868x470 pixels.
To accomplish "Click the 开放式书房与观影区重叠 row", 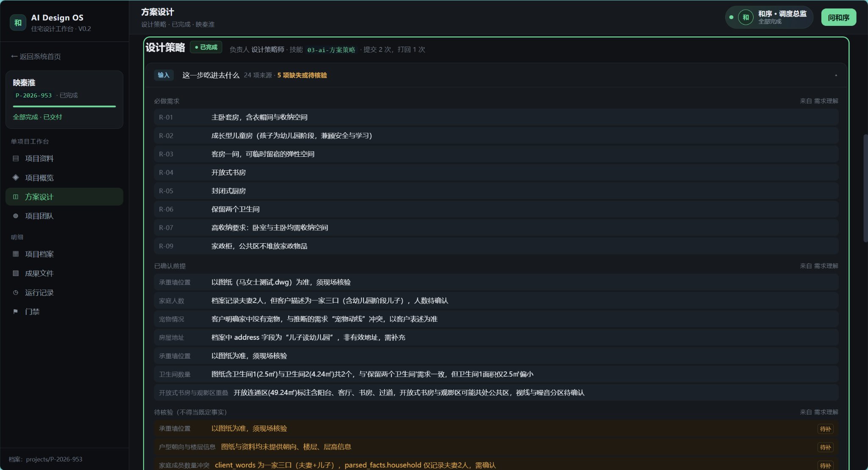I will (x=496, y=392).
